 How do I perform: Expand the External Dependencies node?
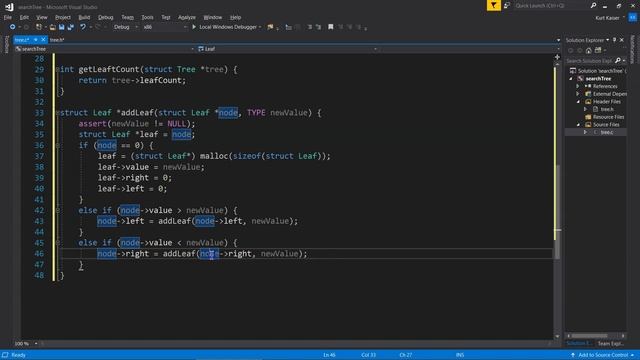(x=578, y=94)
